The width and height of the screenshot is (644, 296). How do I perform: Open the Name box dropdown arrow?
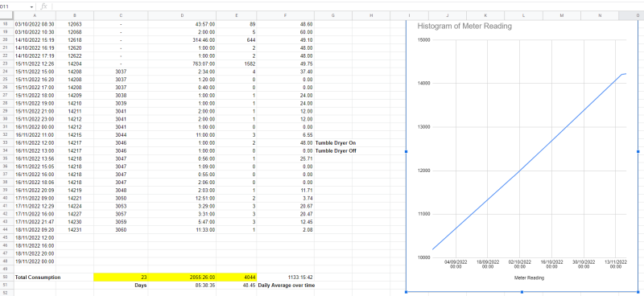click(32, 7)
